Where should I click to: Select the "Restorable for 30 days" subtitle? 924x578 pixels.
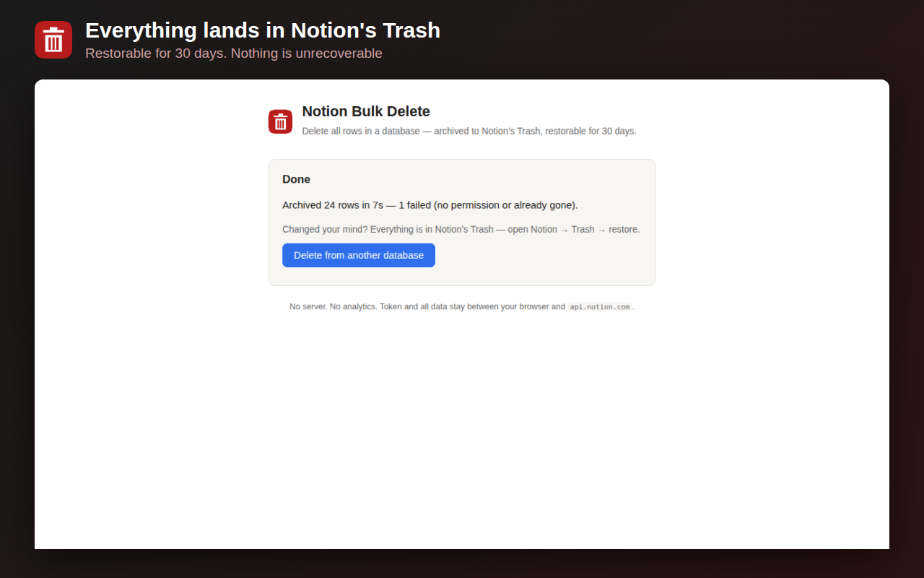coord(234,53)
